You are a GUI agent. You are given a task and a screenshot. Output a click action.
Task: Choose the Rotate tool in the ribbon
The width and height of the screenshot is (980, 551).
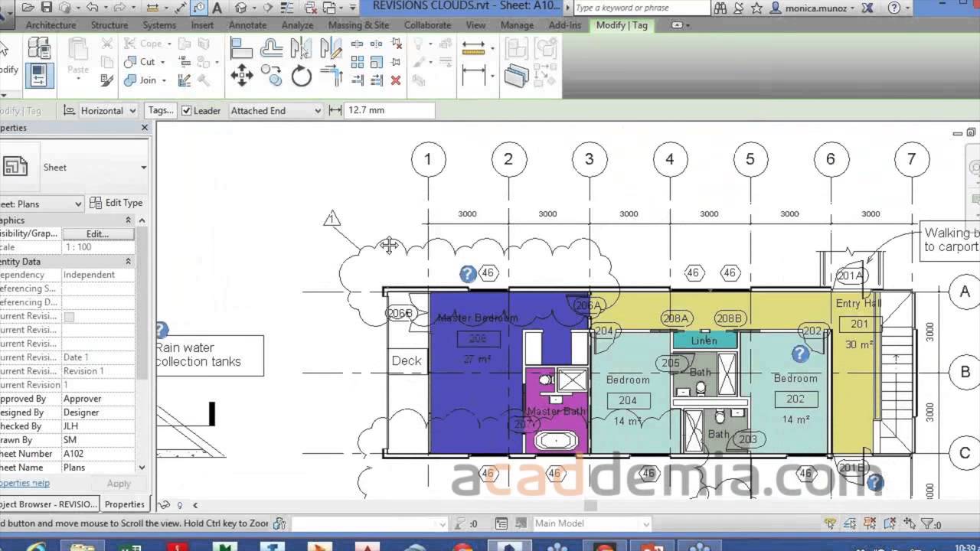(302, 76)
